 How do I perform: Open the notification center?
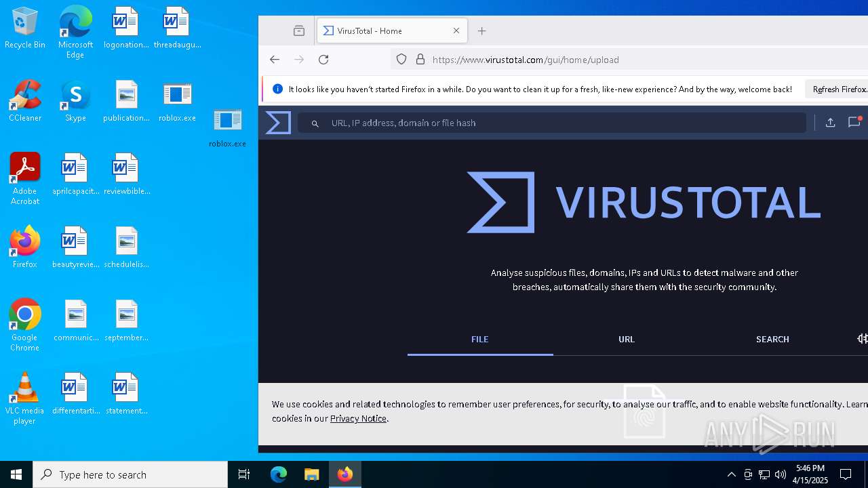(x=846, y=474)
